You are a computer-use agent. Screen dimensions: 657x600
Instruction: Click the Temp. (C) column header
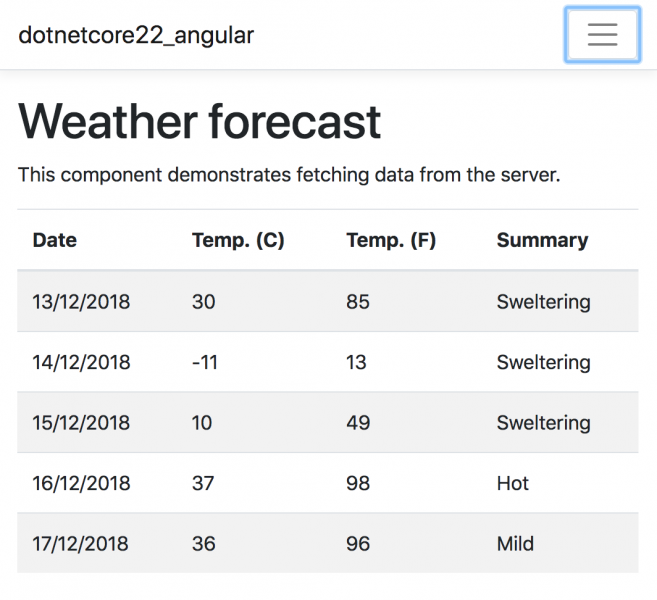[x=238, y=240]
